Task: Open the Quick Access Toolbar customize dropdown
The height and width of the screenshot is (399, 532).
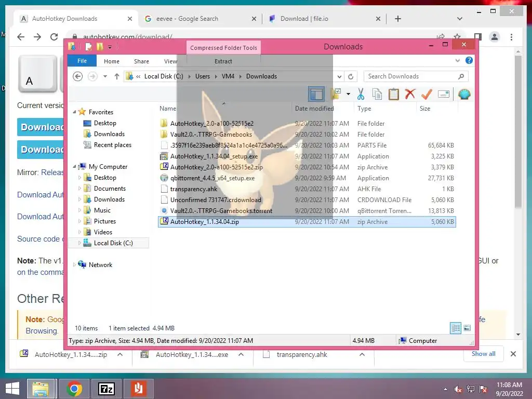Action: click(110, 47)
